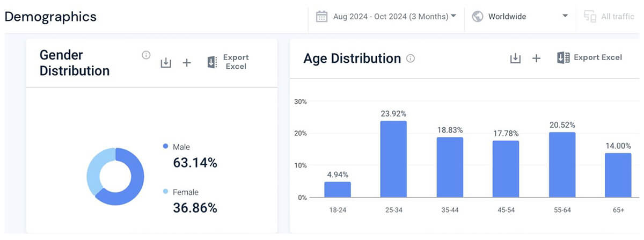
Task: Click the 25-34 age bar
Action: [393, 159]
